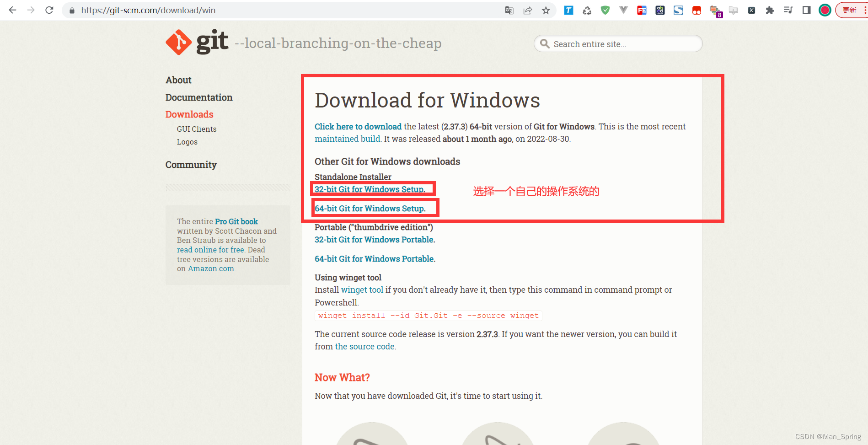Viewport: 868px width, 445px height.
Task: Click the git logo to go home
Action: coord(197,43)
